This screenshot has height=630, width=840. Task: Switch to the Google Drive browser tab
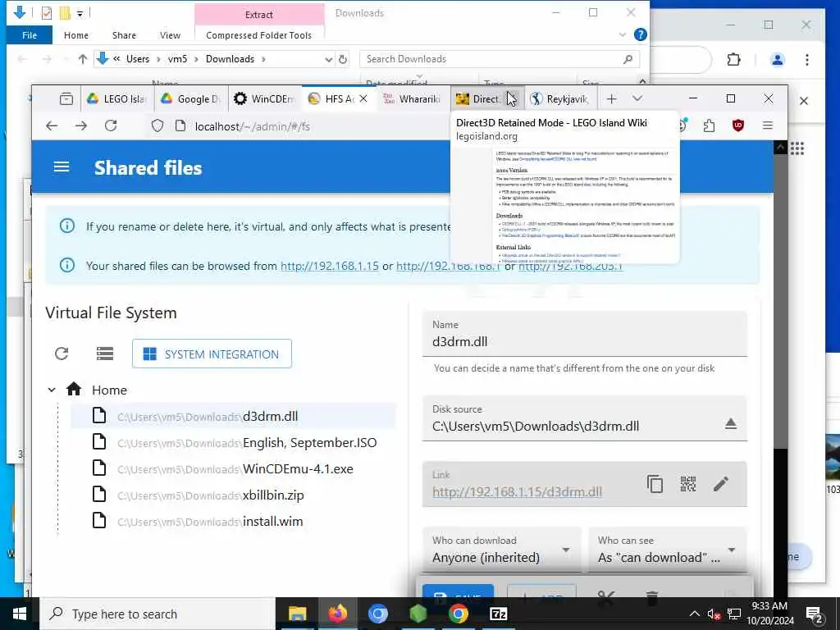point(190,98)
